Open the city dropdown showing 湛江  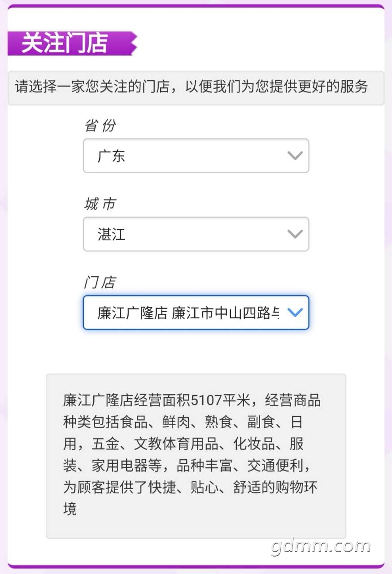coord(196,234)
